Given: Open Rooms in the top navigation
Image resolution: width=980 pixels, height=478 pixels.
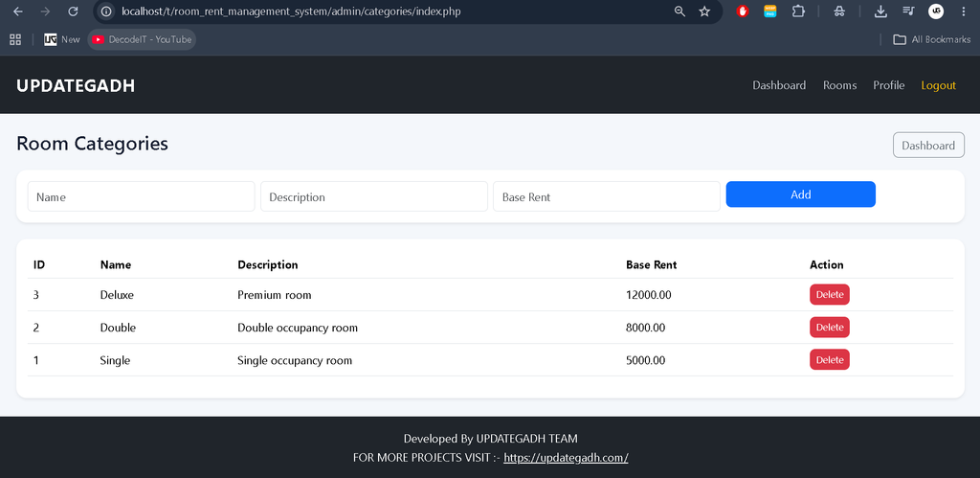Looking at the screenshot, I should [839, 85].
